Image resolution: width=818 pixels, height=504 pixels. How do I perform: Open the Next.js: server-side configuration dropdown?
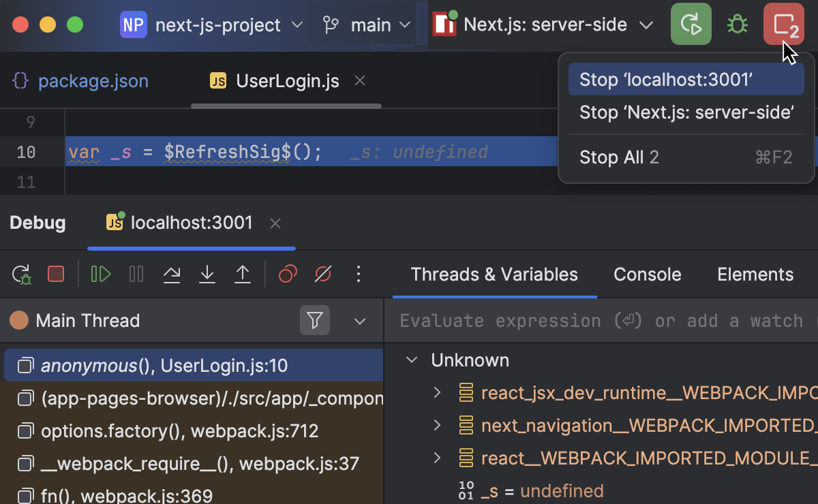[x=646, y=24]
